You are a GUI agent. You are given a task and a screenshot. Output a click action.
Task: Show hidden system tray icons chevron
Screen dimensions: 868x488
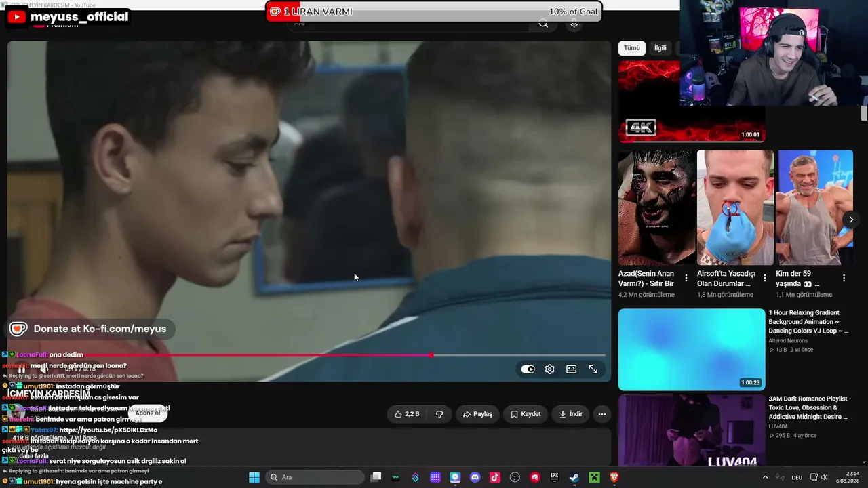766,477
